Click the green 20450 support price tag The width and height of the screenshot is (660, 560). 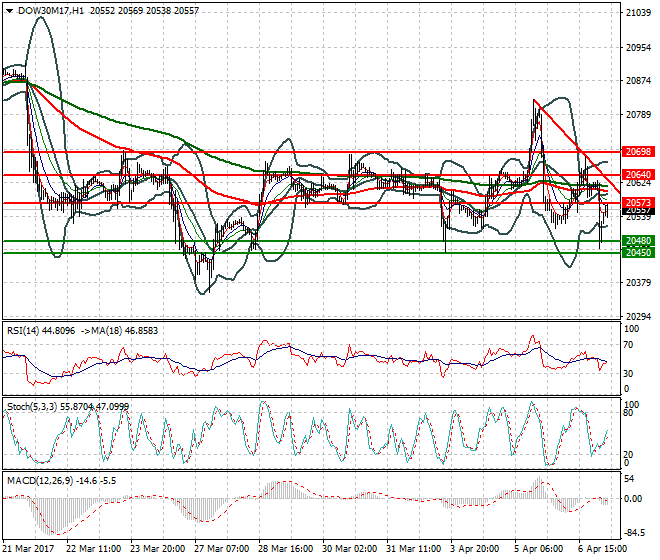coord(637,253)
